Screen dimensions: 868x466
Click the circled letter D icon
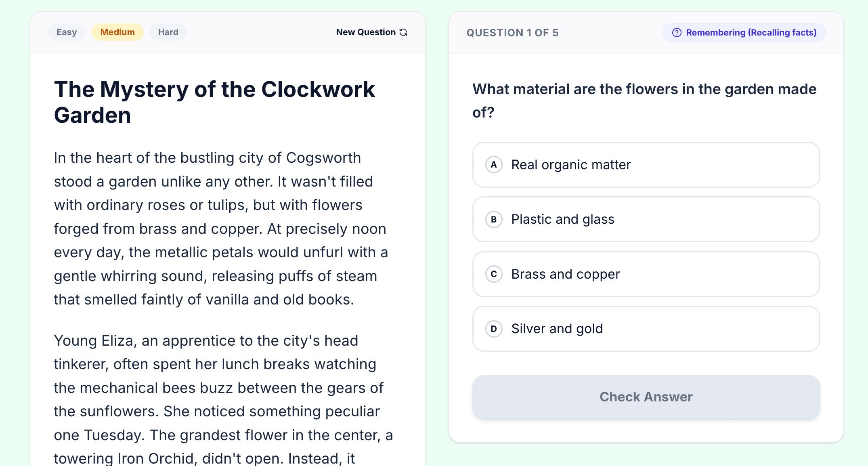[x=494, y=329]
